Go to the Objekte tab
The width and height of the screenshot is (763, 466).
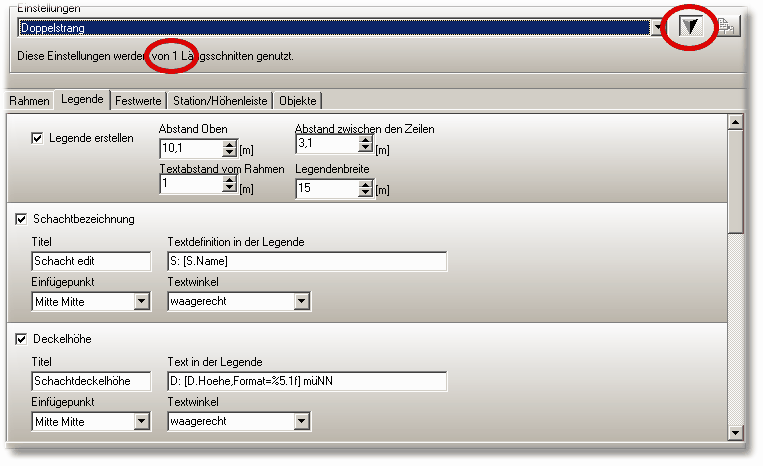298,101
